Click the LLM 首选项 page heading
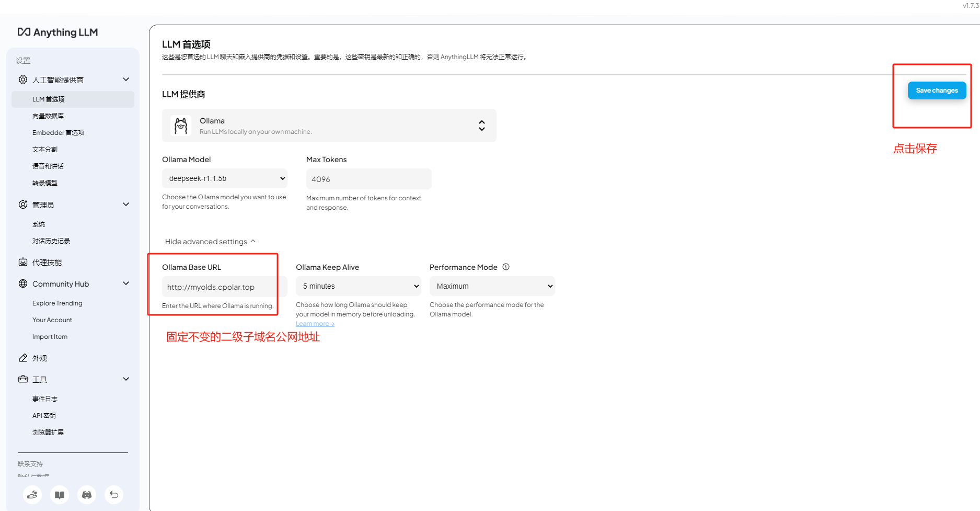The height and width of the screenshot is (511, 980). (x=186, y=44)
